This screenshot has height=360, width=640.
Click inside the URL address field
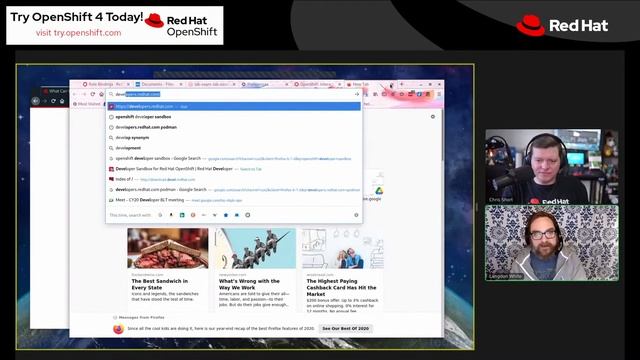(233, 94)
